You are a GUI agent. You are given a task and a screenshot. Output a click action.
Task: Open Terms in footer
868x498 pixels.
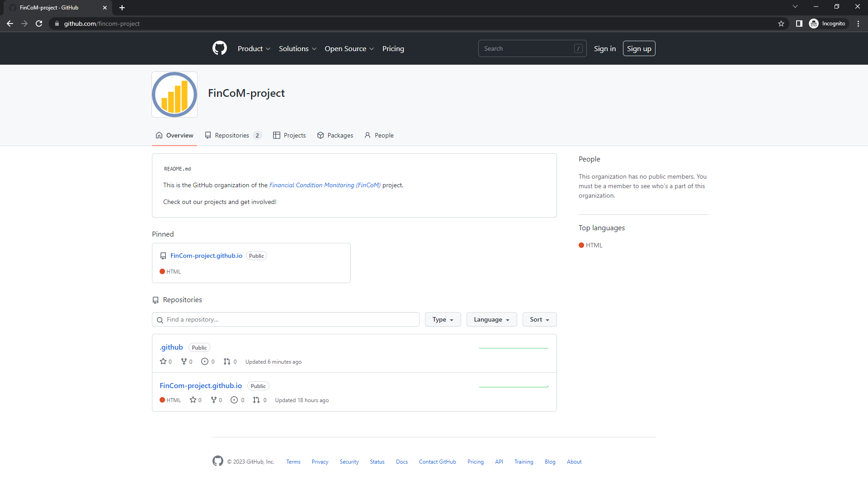click(293, 462)
